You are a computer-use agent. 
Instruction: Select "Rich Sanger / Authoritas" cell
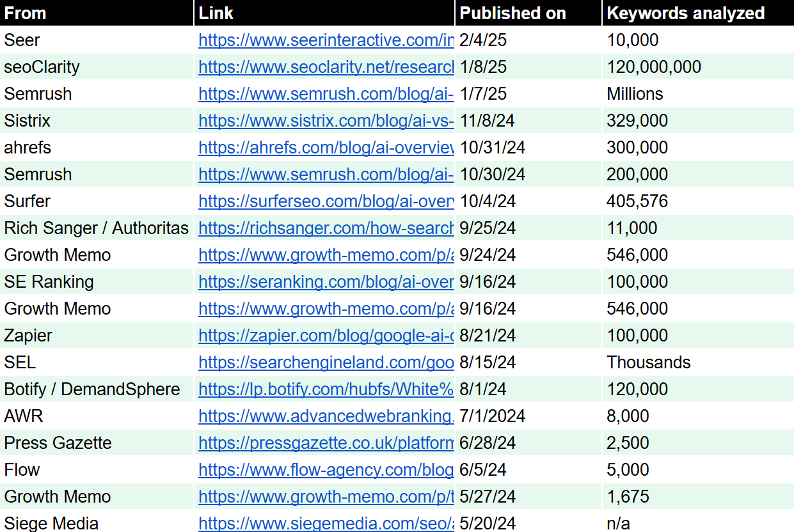click(97, 228)
